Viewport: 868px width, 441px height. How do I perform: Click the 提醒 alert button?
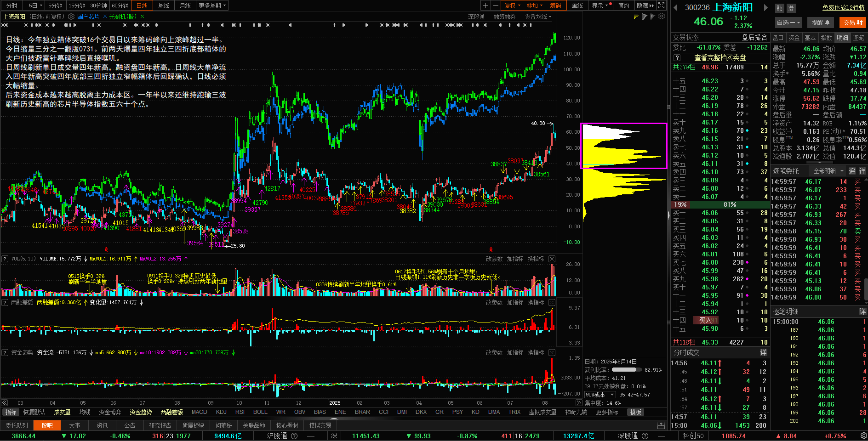point(820,22)
